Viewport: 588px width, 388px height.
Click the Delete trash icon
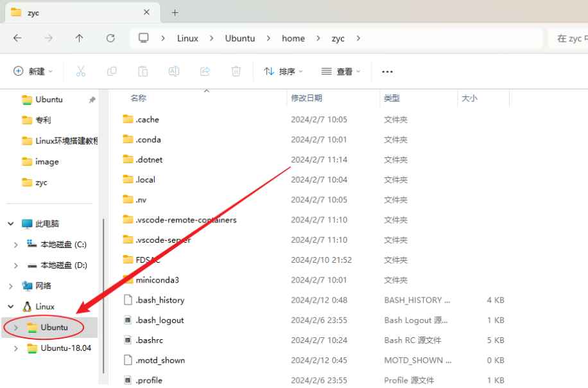236,71
